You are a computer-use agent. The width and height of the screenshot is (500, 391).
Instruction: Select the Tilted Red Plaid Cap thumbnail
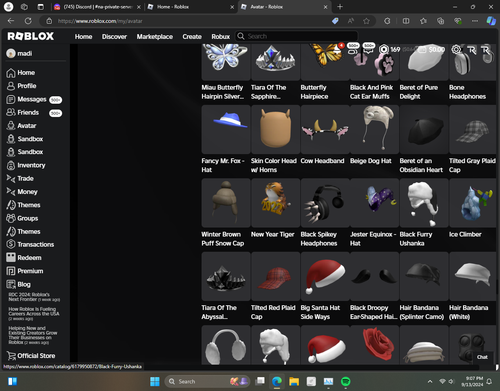(275, 276)
